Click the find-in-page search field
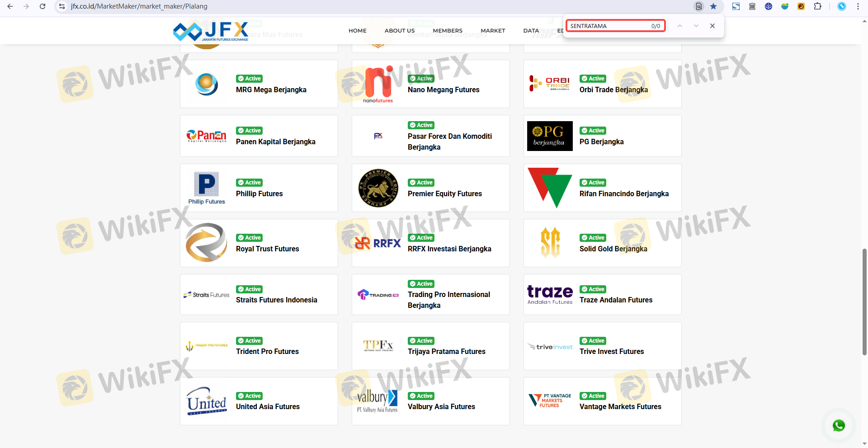Viewport: 868px width, 448px height. pyautogui.click(x=608, y=26)
